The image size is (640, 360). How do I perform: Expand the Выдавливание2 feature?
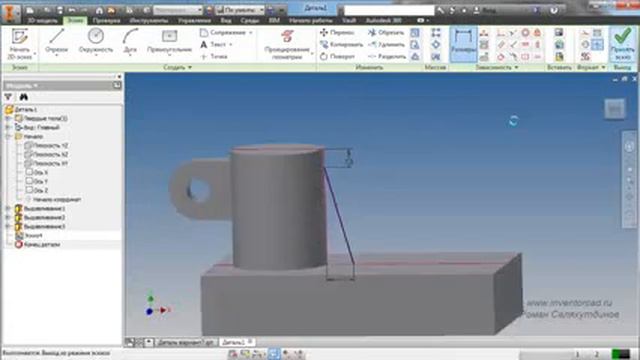click(8, 218)
